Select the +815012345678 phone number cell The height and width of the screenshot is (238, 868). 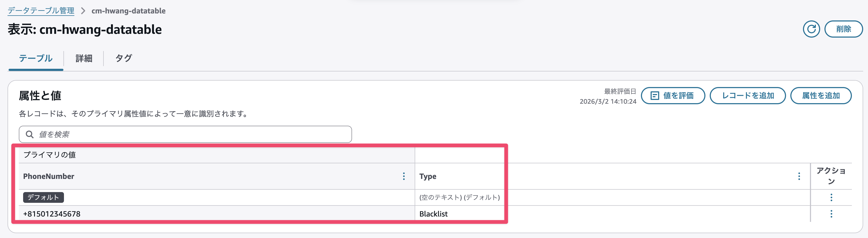click(52, 214)
